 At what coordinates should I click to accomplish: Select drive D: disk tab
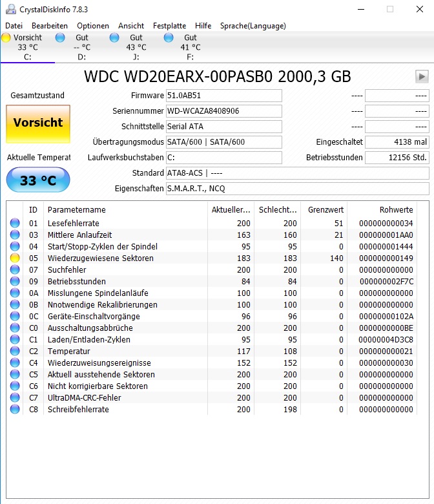[81, 47]
